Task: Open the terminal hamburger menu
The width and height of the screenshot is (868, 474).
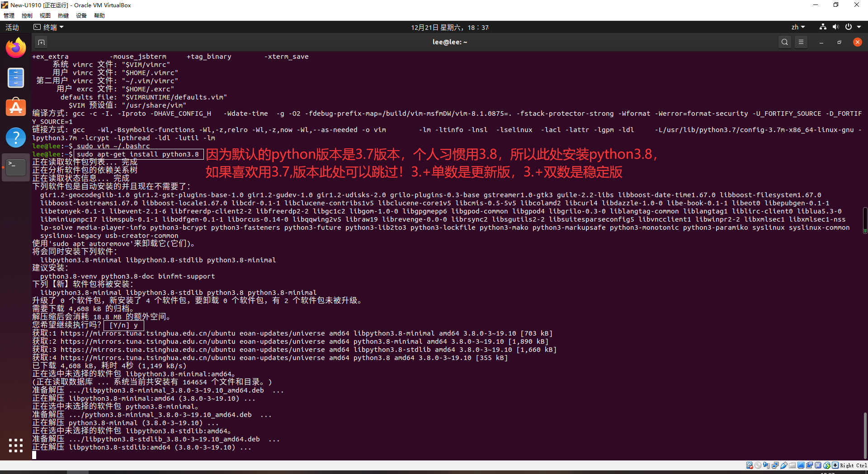Action: point(801,42)
